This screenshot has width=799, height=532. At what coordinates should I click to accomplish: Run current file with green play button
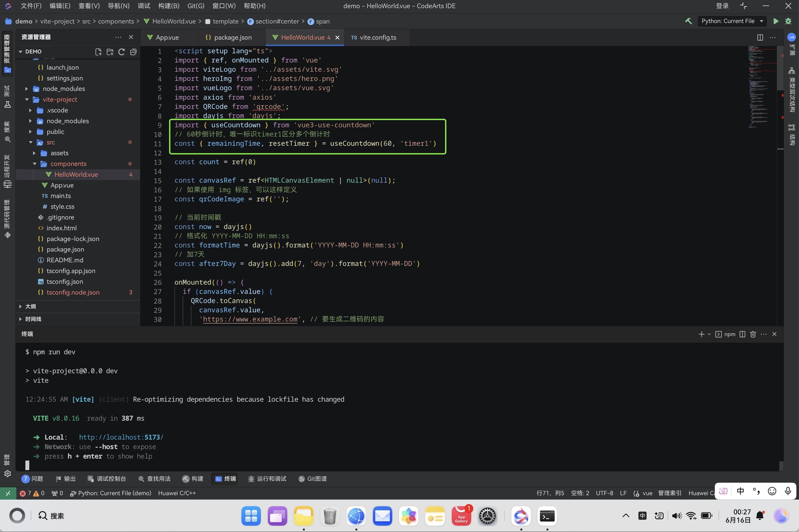(x=776, y=21)
